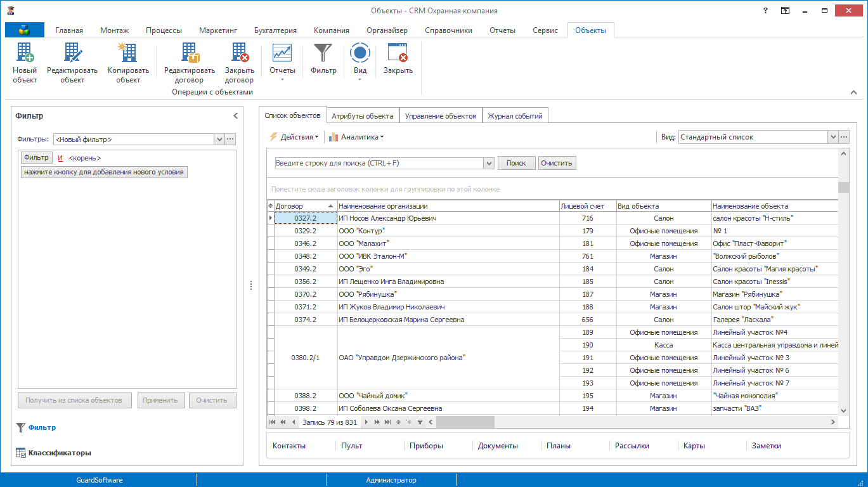Open the Сервис ribbon tab
This screenshot has height=487, width=868.
pyautogui.click(x=545, y=30)
